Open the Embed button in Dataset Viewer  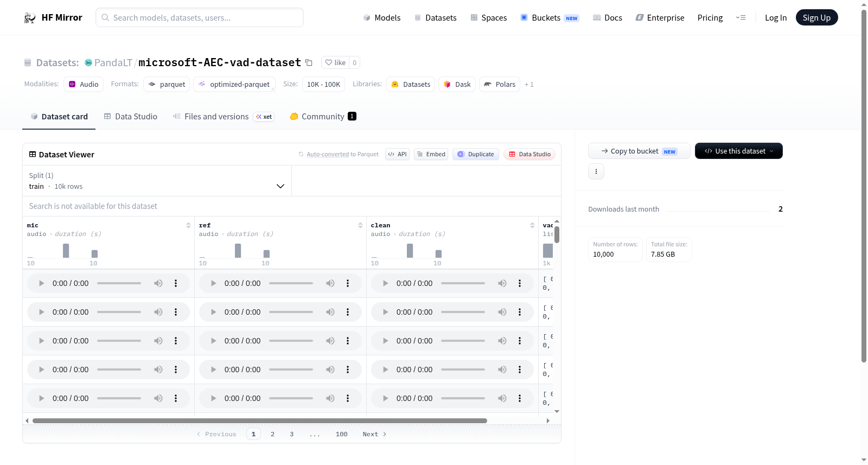pos(431,154)
